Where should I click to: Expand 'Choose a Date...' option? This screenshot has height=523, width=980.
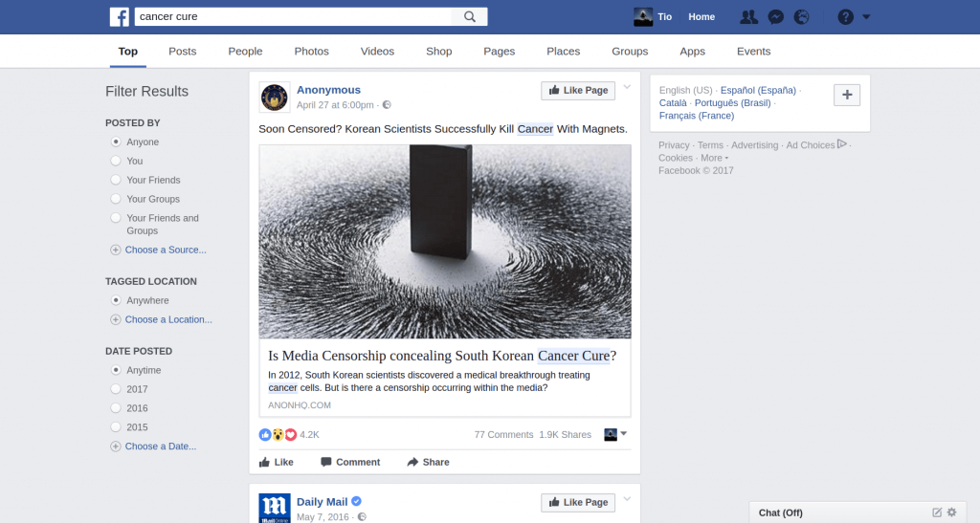click(x=160, y=447)
